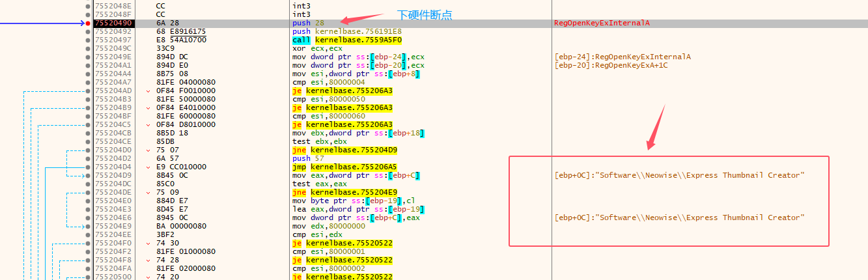Viewport: 868px width, 280px height.
Task: Select je instruction at address 755204F8
Action: 343,260
